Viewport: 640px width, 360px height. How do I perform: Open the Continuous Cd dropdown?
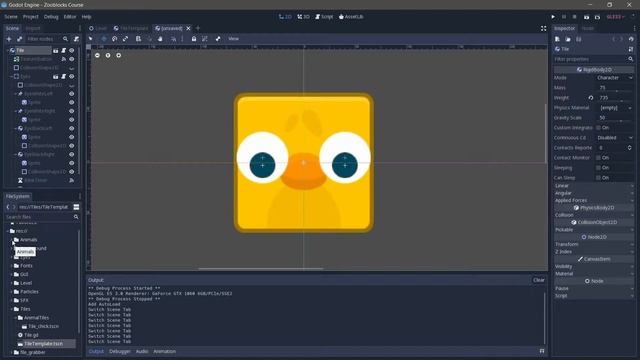(615, 138)
